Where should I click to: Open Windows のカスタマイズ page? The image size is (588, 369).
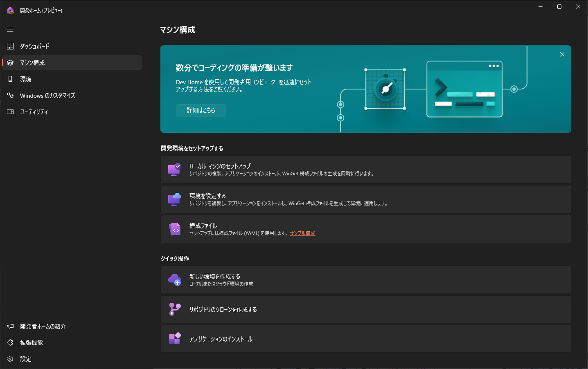tap(72, 95)
